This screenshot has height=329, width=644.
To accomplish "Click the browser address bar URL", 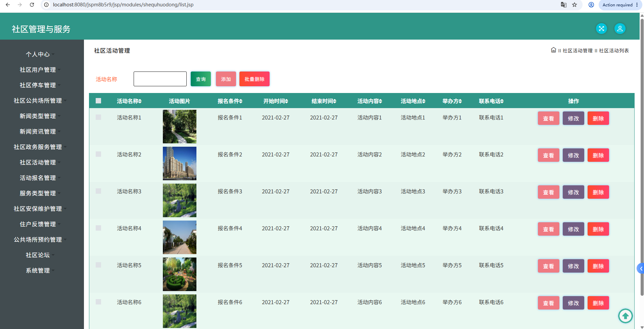I will click(x=123, y=5).
